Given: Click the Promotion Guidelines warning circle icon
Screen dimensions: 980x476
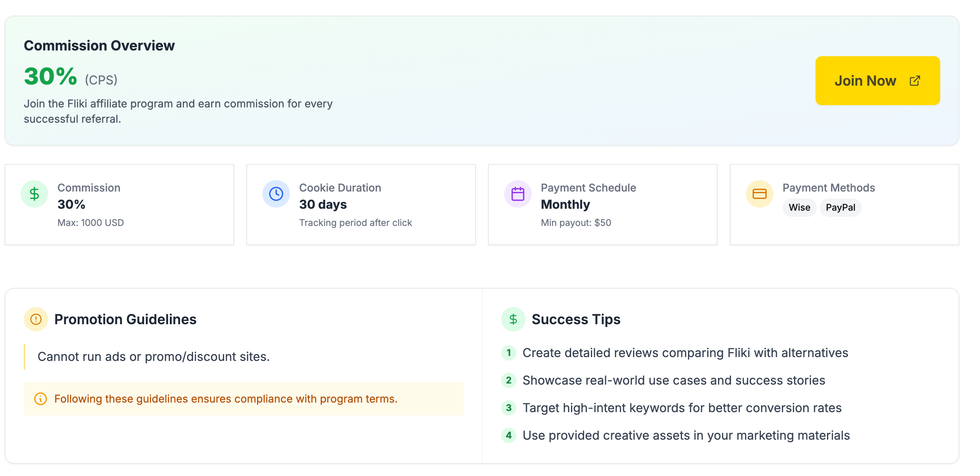Looking at the screenshot, I should click(36, 319).
